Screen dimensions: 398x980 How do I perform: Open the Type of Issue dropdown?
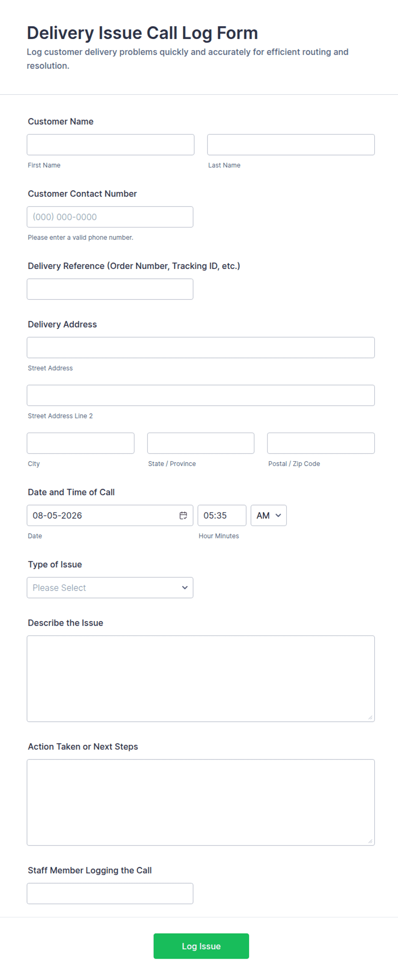point(110,588)
